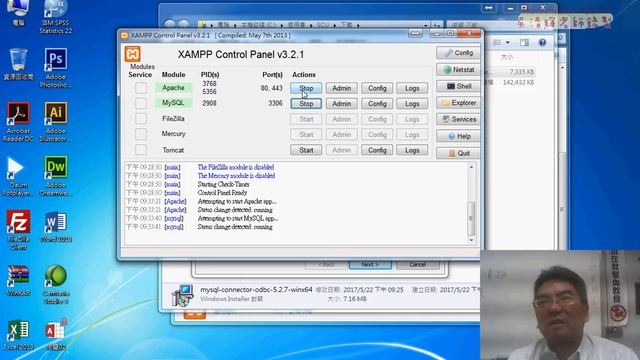Open WinRAR desktop shortcut
The width and height of the screenshot is (640, 360).
pyautogui.click(x=18, y=280)
